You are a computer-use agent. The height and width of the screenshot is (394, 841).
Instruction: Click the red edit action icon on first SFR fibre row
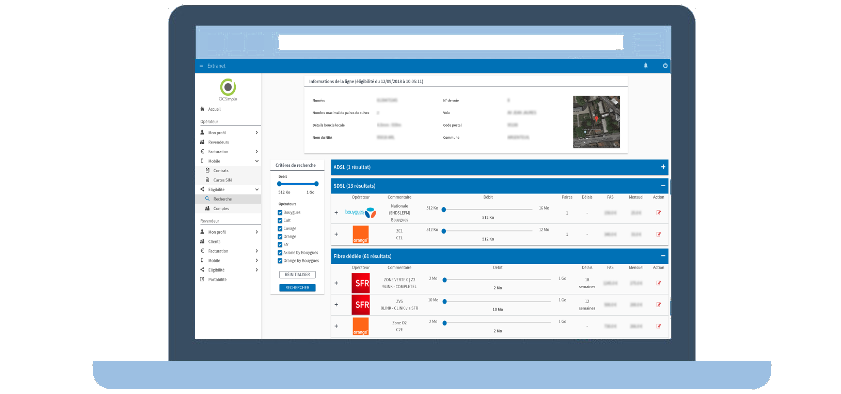[659, 283]
